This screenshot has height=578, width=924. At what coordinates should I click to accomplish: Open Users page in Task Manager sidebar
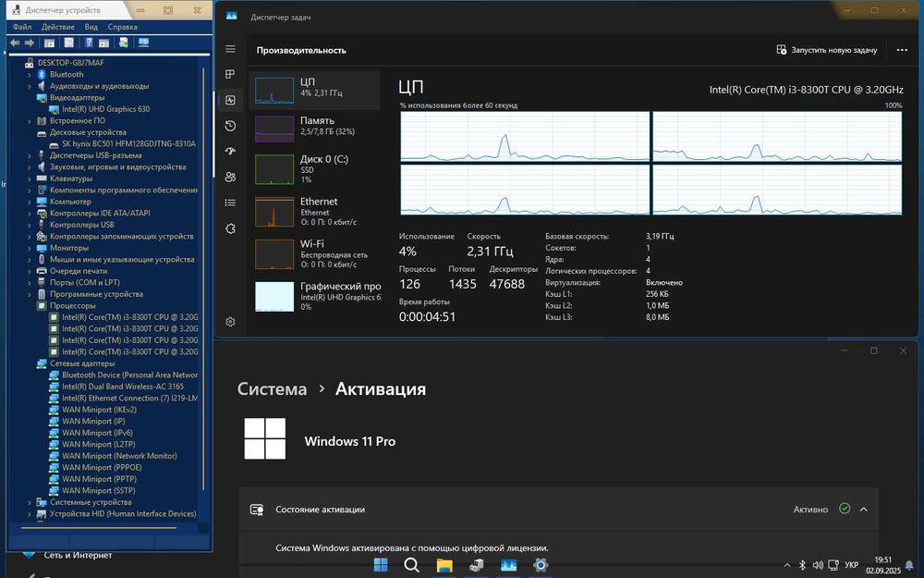point(230,177)
